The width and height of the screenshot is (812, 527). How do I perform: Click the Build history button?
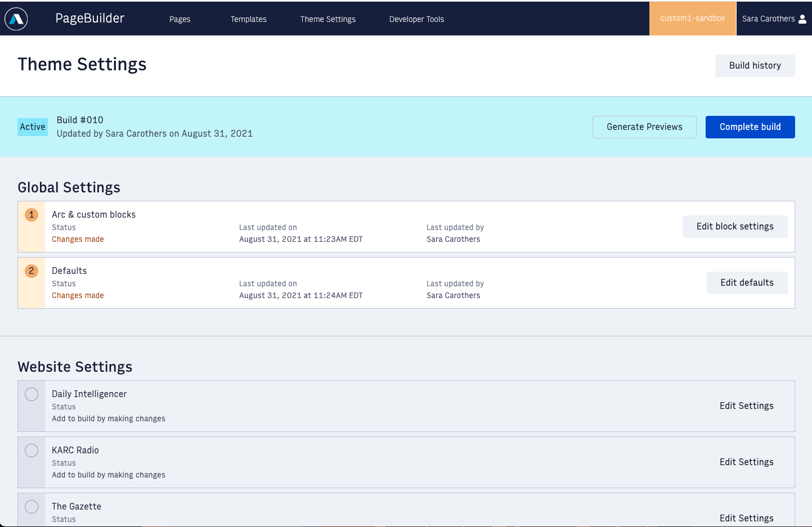pos(755,66)
